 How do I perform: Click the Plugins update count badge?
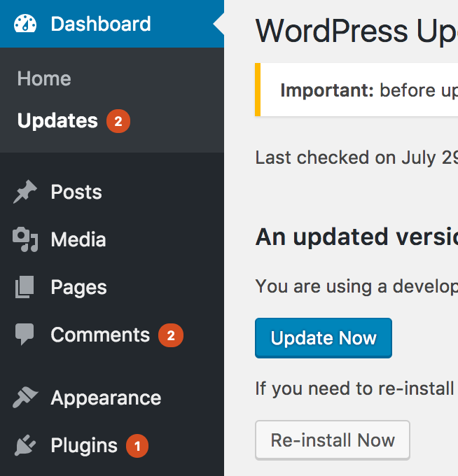[x=137, y=446]
